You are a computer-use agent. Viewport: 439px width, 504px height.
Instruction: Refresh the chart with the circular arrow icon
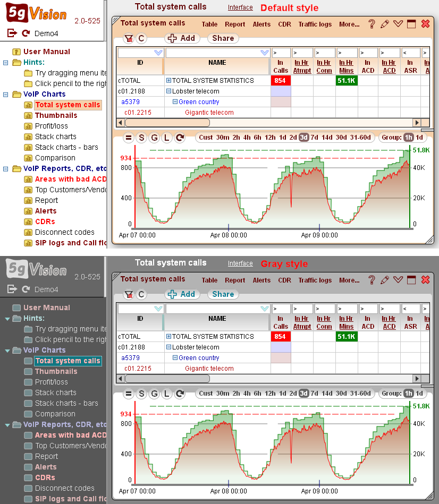tap(179, 138)
